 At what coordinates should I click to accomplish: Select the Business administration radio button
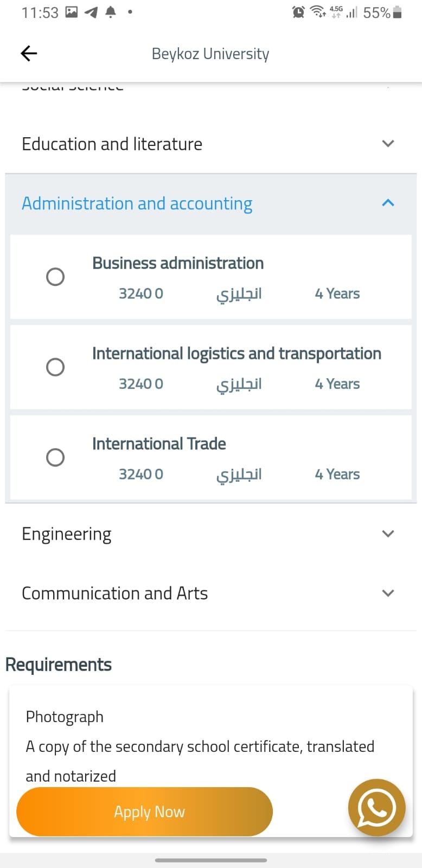(55, 277)
